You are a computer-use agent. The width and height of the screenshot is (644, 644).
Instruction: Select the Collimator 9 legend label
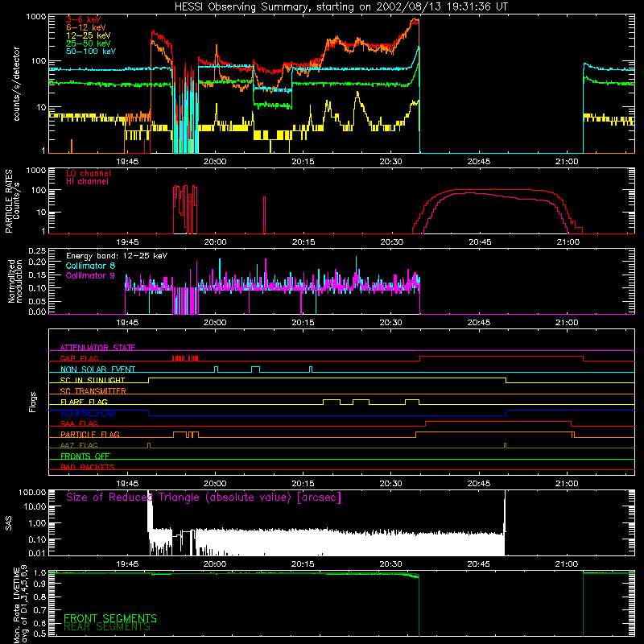[90, 275]
